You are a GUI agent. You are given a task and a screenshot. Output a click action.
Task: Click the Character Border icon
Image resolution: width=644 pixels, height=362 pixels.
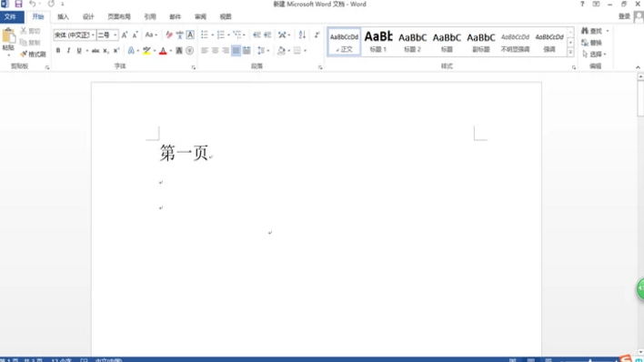coord(190,35)
